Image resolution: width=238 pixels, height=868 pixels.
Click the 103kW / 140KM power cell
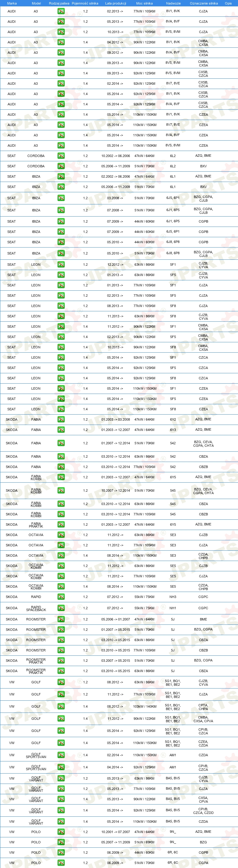[x=145, y=707]
